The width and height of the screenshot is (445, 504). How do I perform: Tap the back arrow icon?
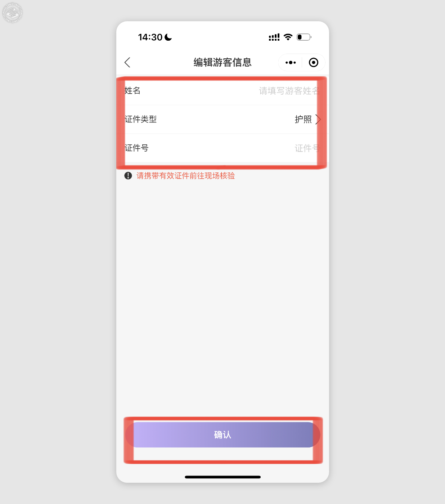[127, 62]
